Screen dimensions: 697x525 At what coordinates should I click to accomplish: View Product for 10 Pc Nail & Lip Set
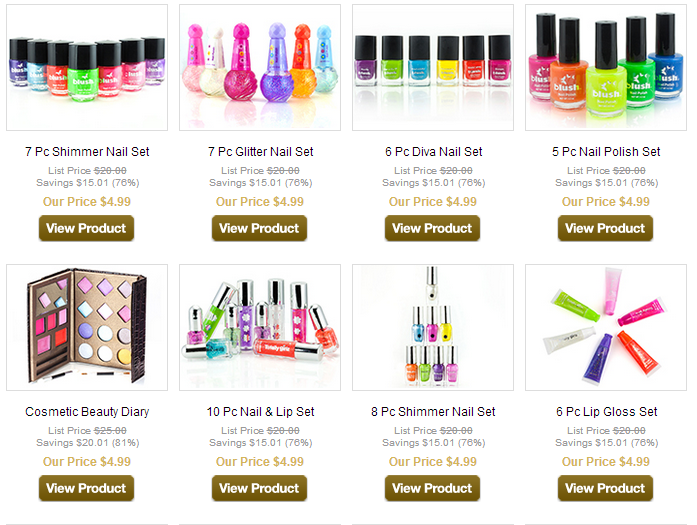tap(259, 489)
